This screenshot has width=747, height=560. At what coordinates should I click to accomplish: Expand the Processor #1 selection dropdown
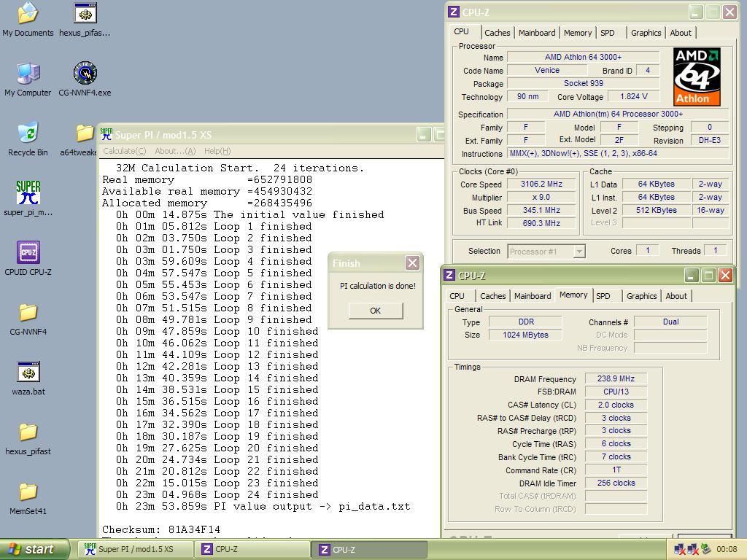(578, 252)
